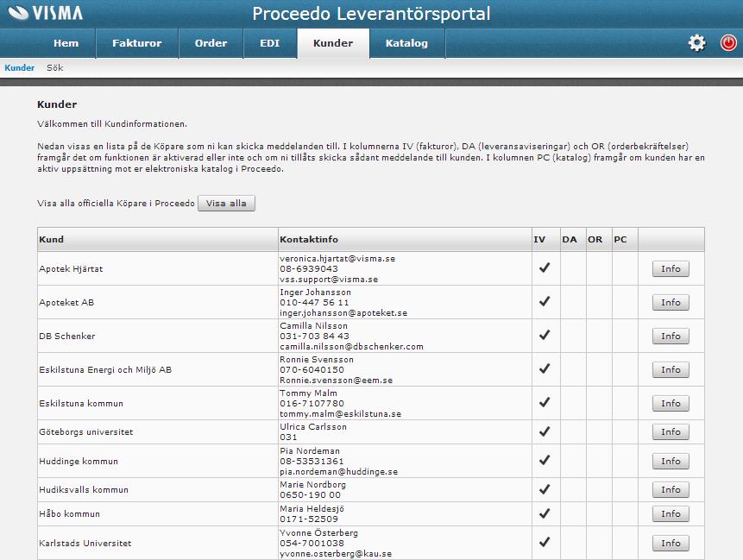Screen dimensions: 743x560
Task: Open the Hem tab
Action: [x=66, y=43]
